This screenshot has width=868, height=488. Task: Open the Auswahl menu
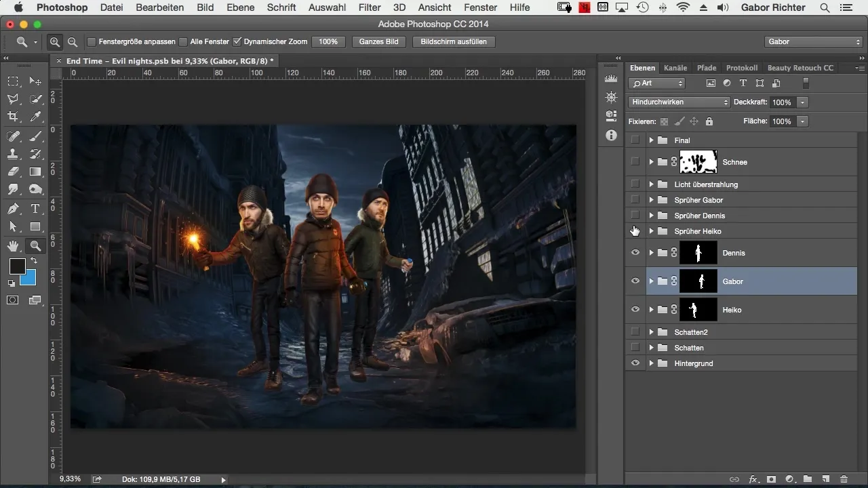click(326, 7)
